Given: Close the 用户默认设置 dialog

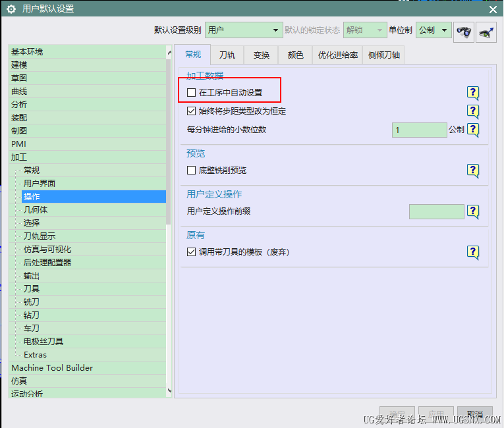Looking at the screenshot, I should click(x=493, y=9).
